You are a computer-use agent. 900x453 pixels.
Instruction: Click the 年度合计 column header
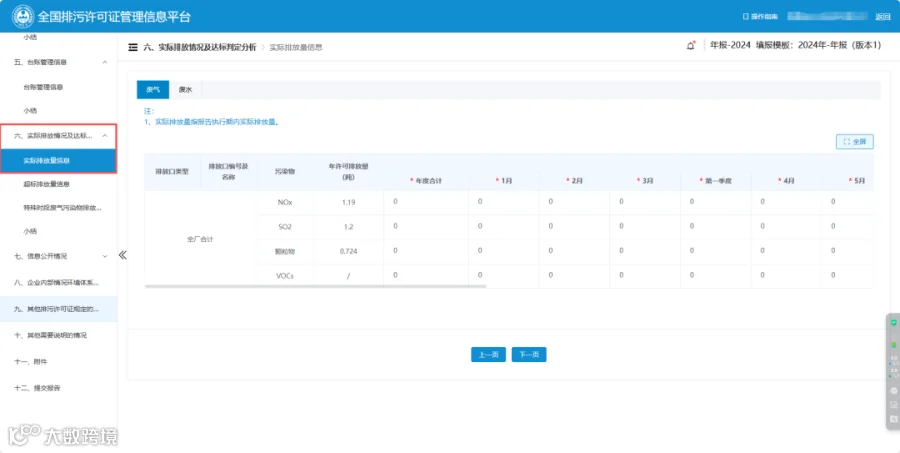coord(426,181)
